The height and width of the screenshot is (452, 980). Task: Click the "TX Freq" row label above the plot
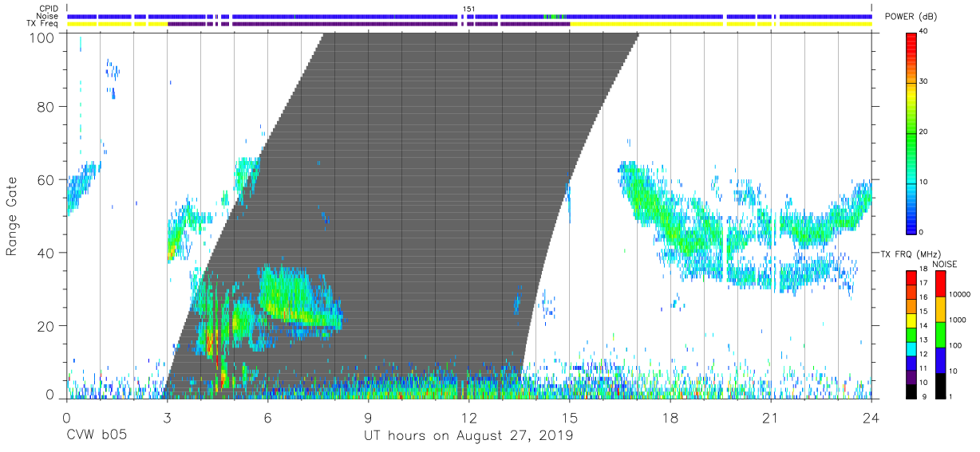pyautogui.click(x=43, y=24)
